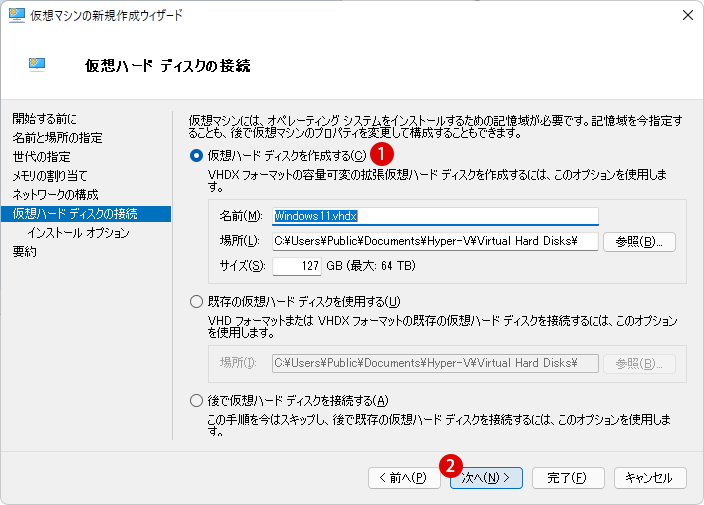Click the wizard icon in title bar
This screenshot has height=505, width=704.
click(17, 15)
